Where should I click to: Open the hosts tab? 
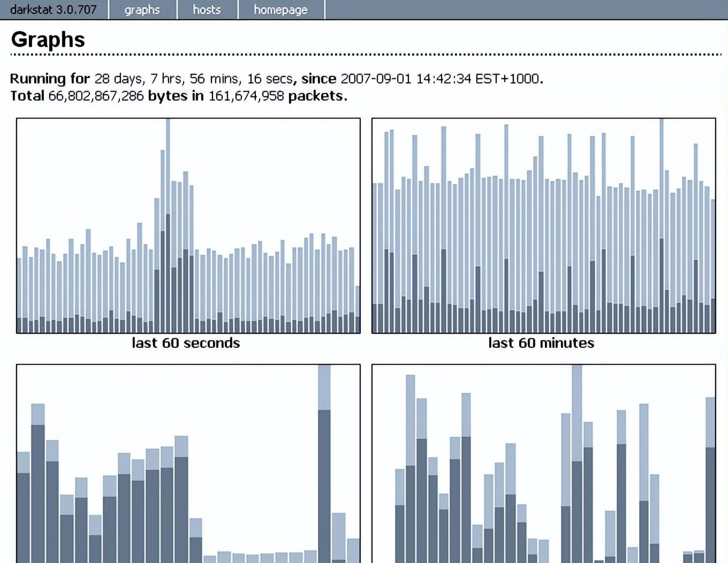tap(207, 10)
